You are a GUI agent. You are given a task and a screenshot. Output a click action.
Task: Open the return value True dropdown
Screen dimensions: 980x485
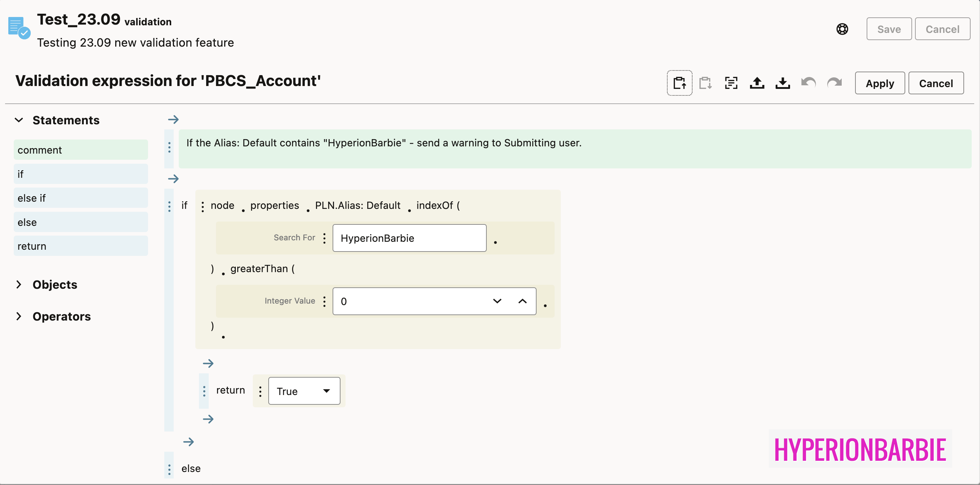304,391
